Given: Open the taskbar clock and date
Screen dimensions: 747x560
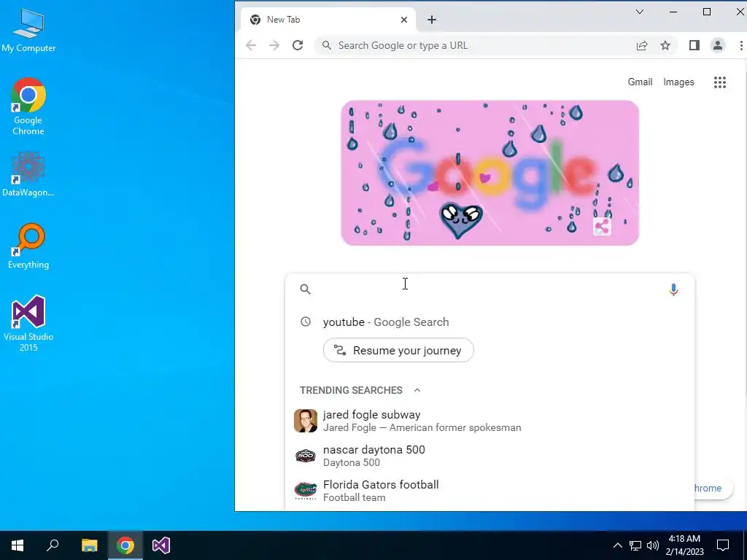Looking at the screenshot, I should [x=684, y=545].
